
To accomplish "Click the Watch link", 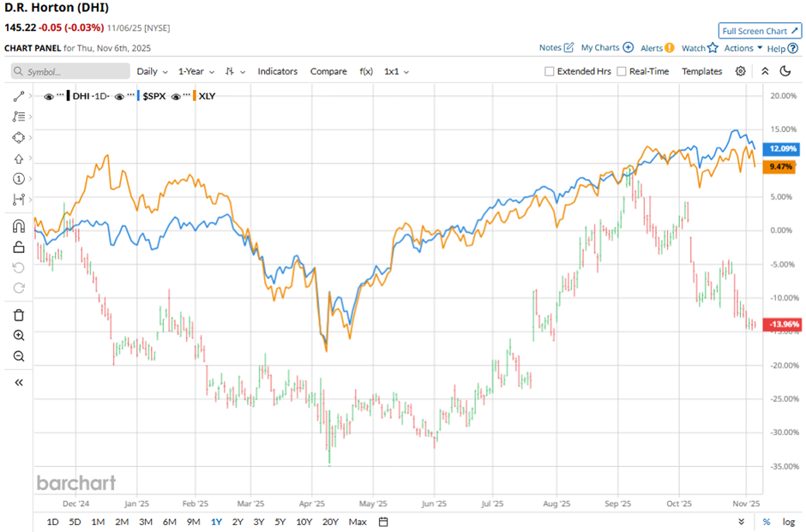I will (x=694, y=48).
